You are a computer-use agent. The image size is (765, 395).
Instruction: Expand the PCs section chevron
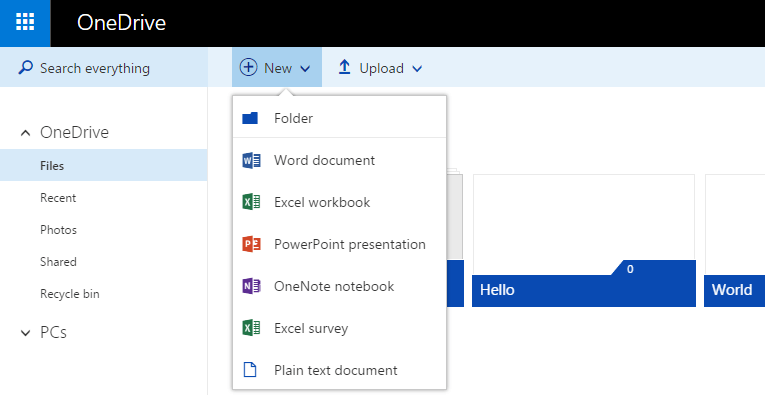[25, 333]
